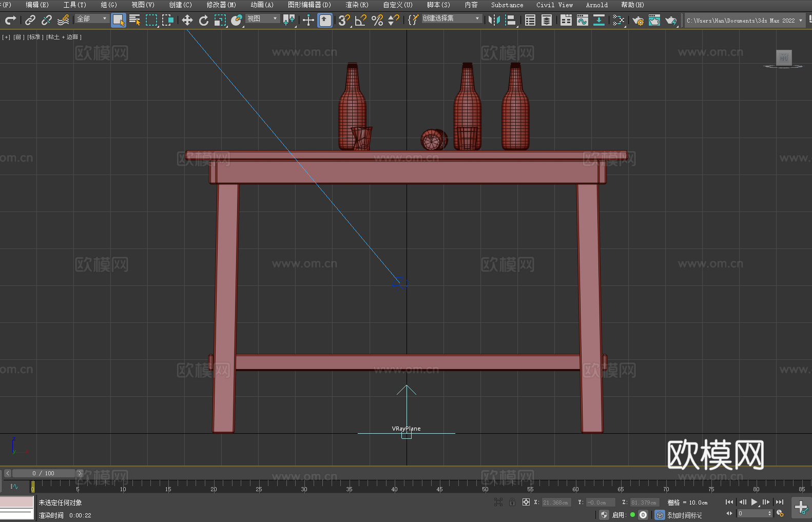Open the Mirror tool
The image size is (812, 522).
494,20
